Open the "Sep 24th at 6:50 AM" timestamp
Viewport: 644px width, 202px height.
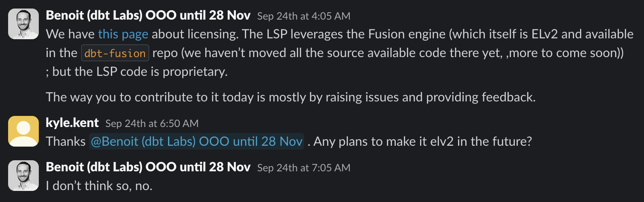click(x=152, y=124)
